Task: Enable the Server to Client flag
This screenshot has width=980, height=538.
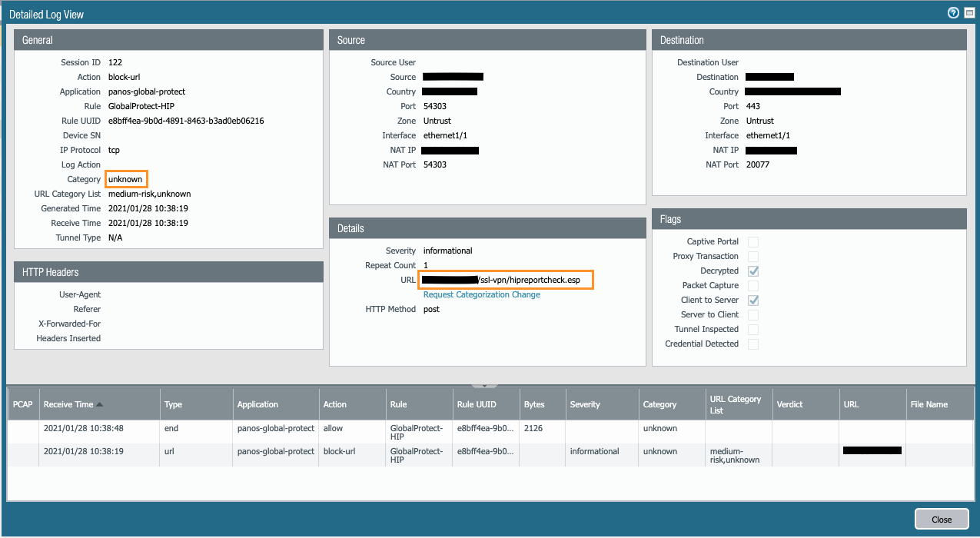Action: (x=752, y=314)
